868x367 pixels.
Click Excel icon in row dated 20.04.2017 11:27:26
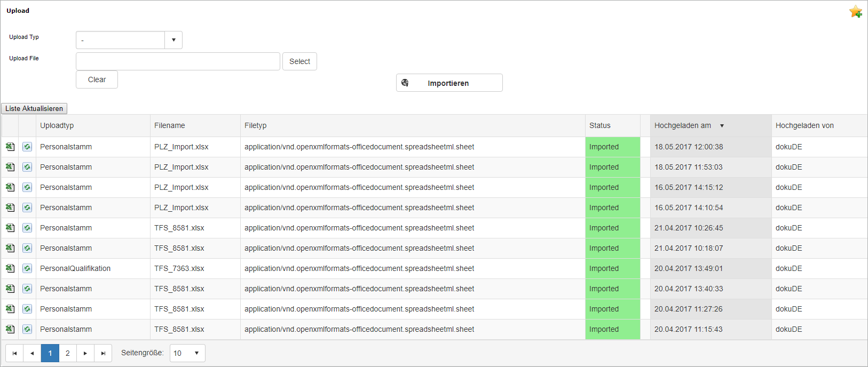click(x=10, y=309)
